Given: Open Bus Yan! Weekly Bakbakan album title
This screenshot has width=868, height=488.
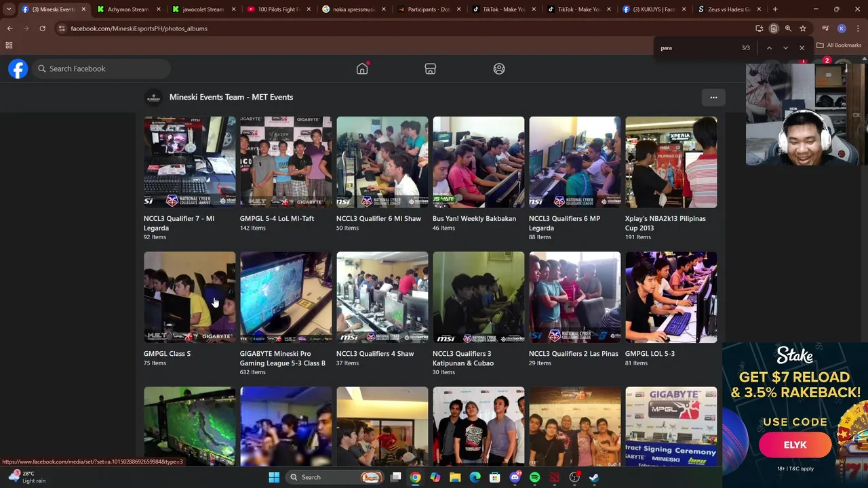Looking at the screenshot, I should click(x=474, y=218).
